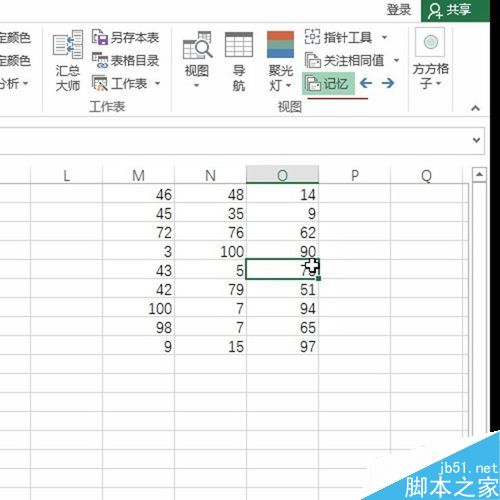The image size is (500, 500).
Task: Select column P header
Action: pos(355,175)
